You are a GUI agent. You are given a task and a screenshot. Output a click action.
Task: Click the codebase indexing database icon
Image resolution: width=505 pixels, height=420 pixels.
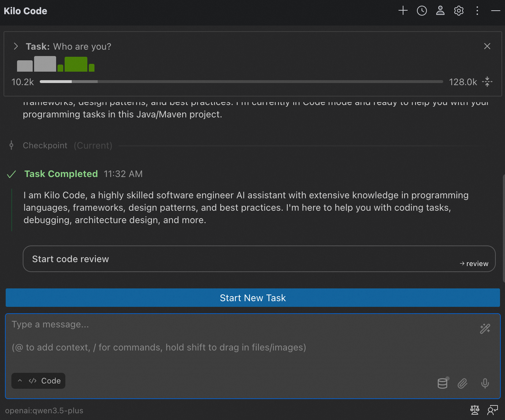coord(443,383)
